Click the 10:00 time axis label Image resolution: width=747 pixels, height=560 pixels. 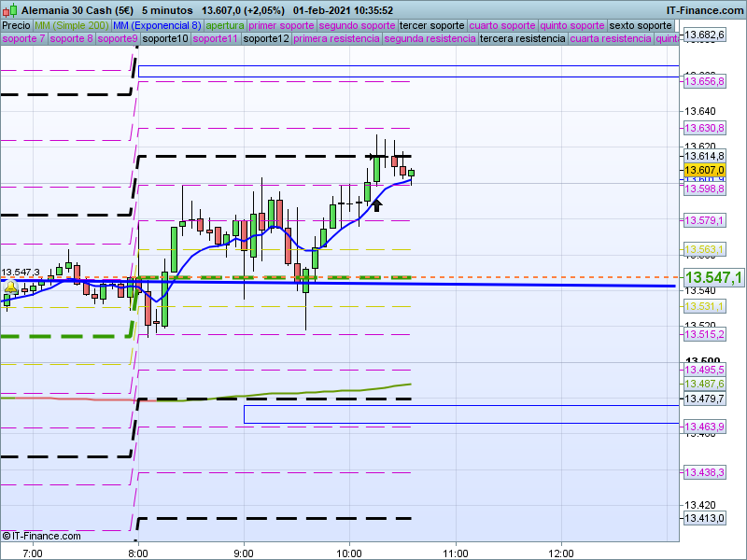[349, 553]
